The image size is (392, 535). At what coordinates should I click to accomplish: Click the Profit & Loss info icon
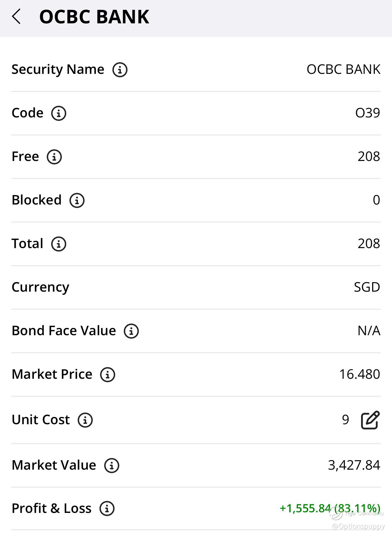pyautogui.click(x=107, y=509)
